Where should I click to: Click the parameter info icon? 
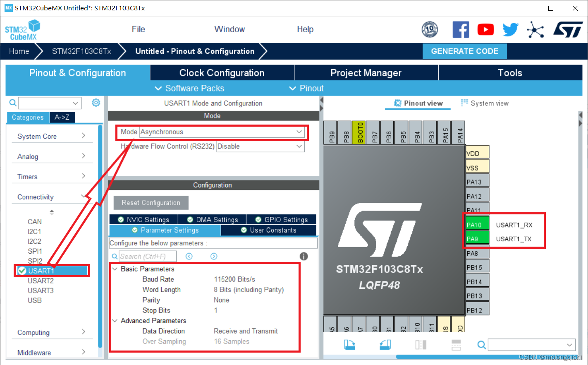coord(304,256)
